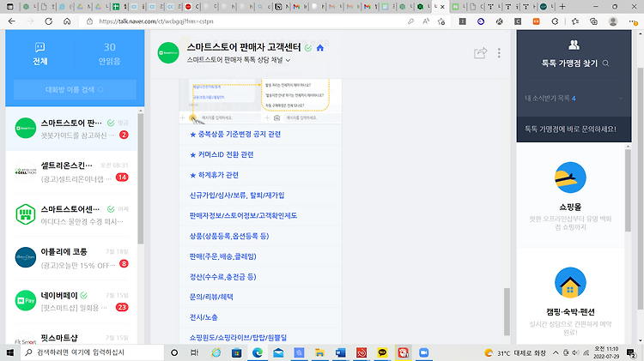Click the Windows taskbar search box

[x=93, y=352]
